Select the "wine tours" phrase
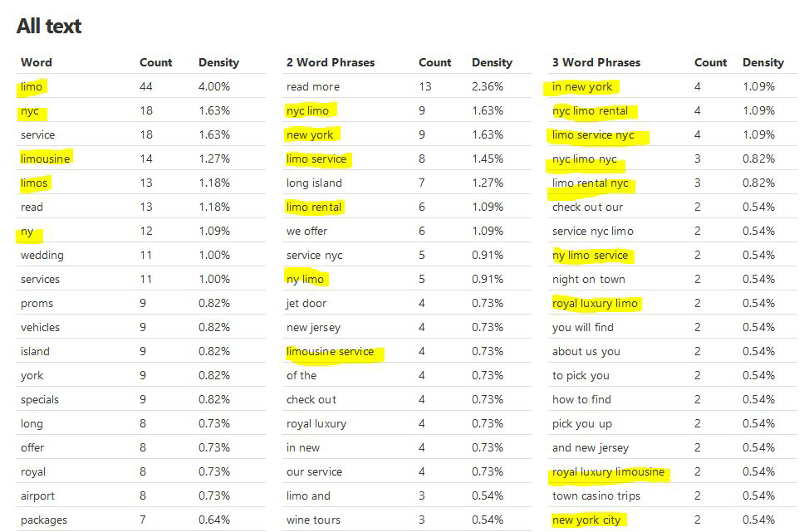809x532 pixels. (x=313, y=520)
